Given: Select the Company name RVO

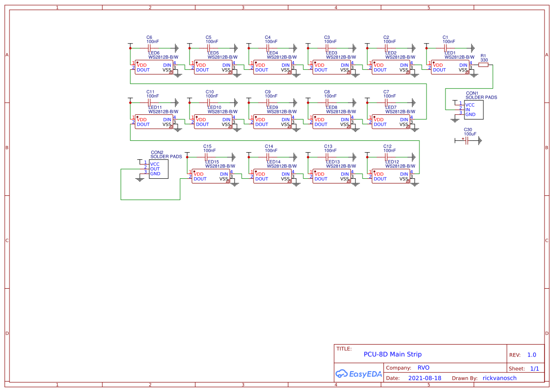Looking at the screenshot, I should pyautogui.click(x=423, y=367).
